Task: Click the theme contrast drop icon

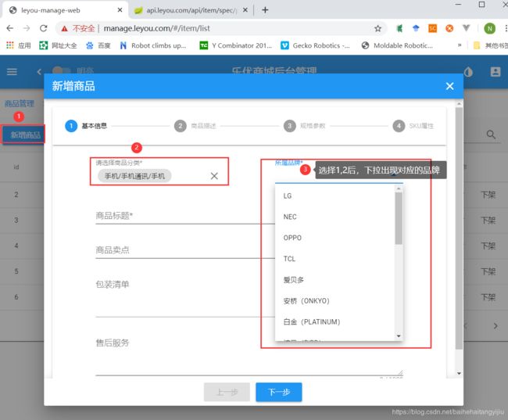Action: pos(468,72)
